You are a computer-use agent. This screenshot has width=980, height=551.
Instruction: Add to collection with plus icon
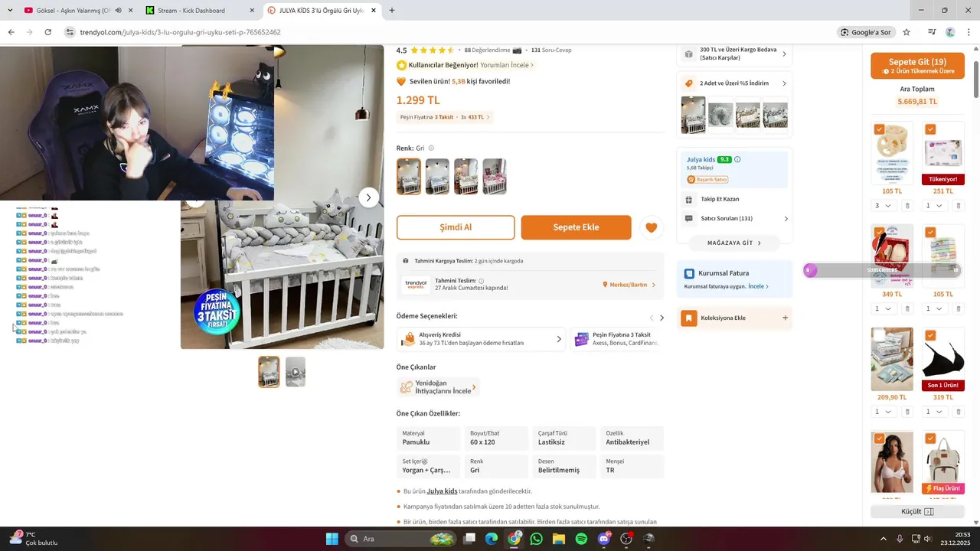[785, 318]
